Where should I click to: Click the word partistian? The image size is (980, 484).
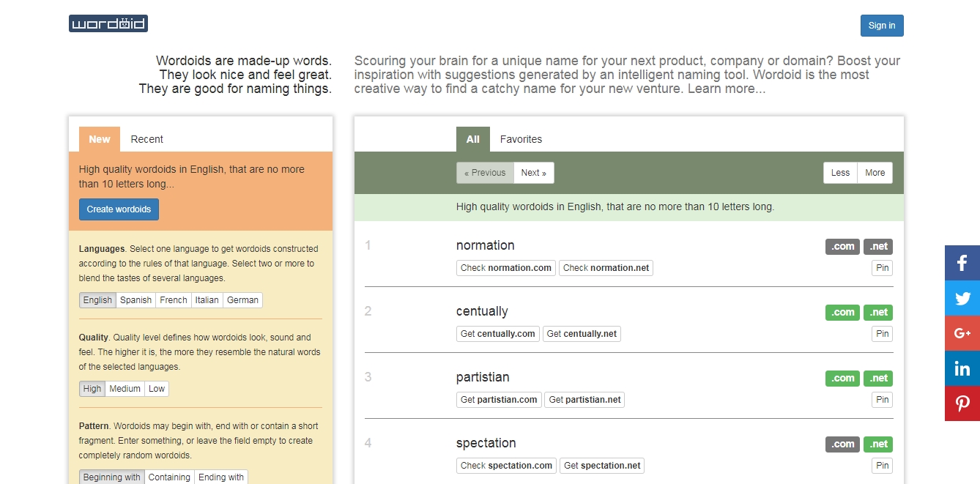tap(483, 377)
